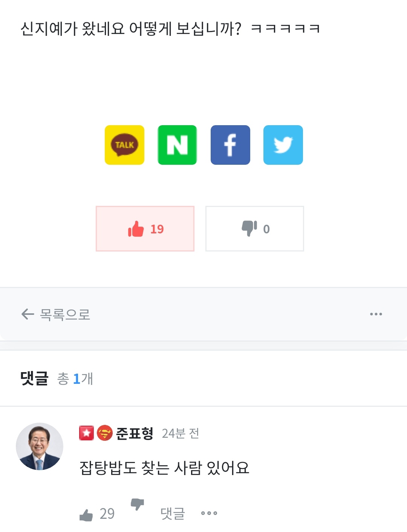Click the red star badge beside 준표형
This screenshot has height=532, width=407.
[86, 433]
